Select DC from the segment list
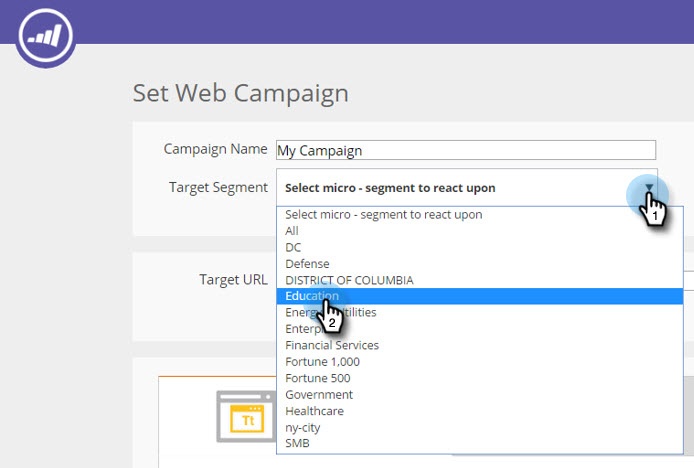 [x=293, y=247]
